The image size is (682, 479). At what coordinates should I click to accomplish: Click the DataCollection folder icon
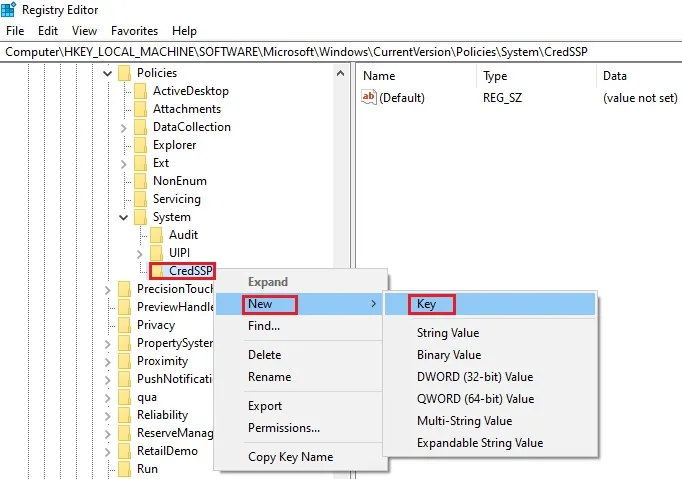point(140,127)
